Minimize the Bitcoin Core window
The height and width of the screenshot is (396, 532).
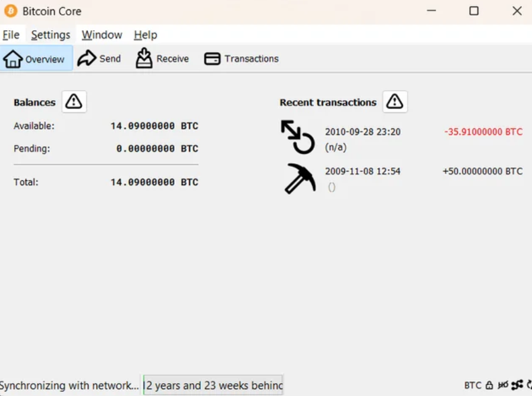[431, 11]
